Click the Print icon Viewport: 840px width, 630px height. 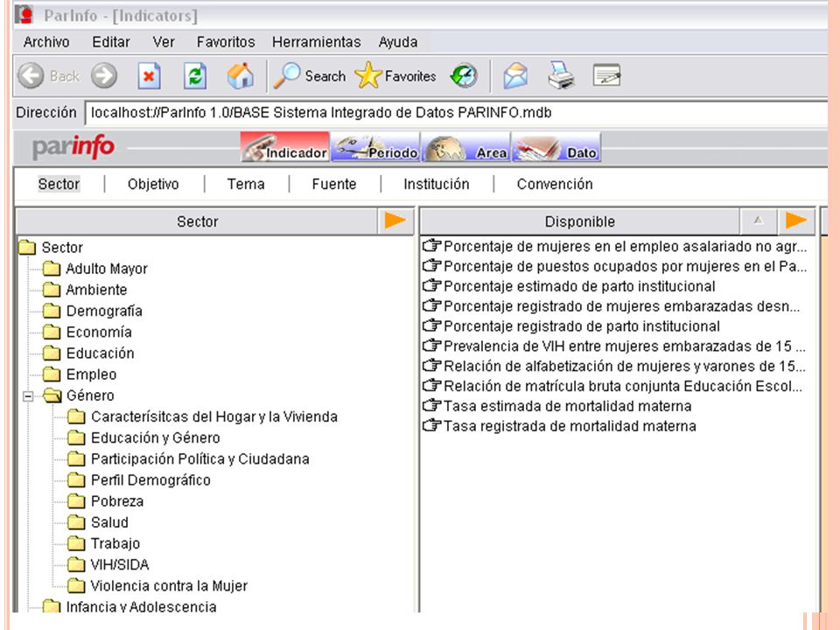coord(561,75)
